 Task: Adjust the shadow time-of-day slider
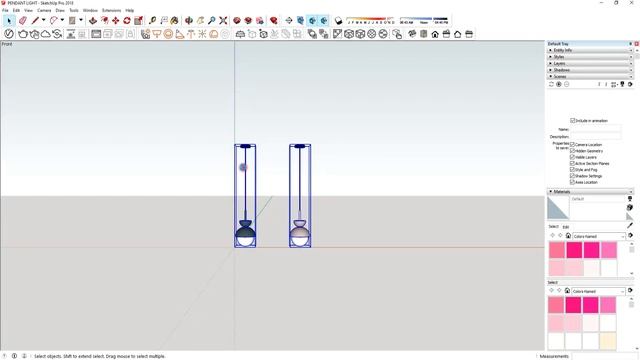tap(423, 19)
